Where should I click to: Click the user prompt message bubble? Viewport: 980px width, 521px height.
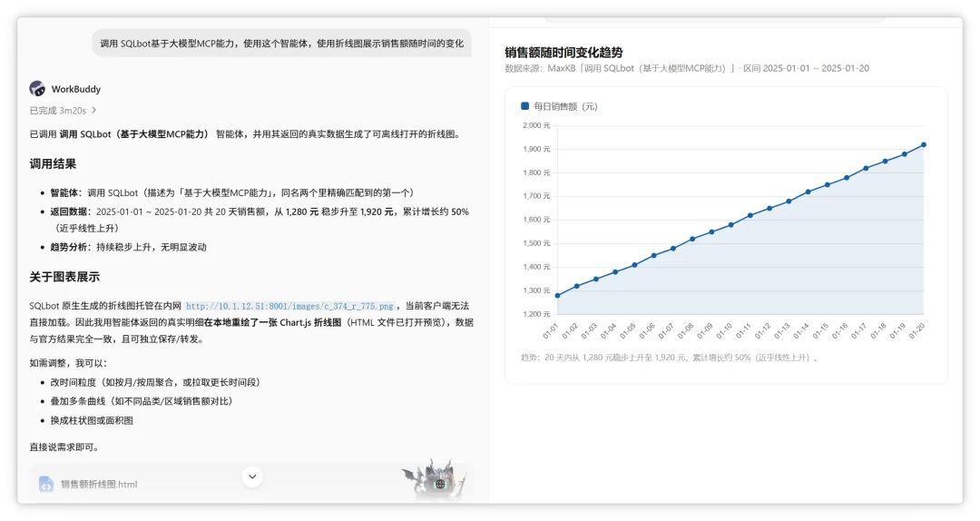282,44
